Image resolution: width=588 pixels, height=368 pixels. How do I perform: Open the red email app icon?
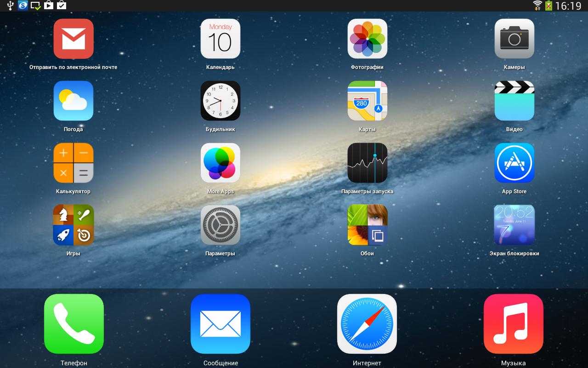[x=73, y=39]
